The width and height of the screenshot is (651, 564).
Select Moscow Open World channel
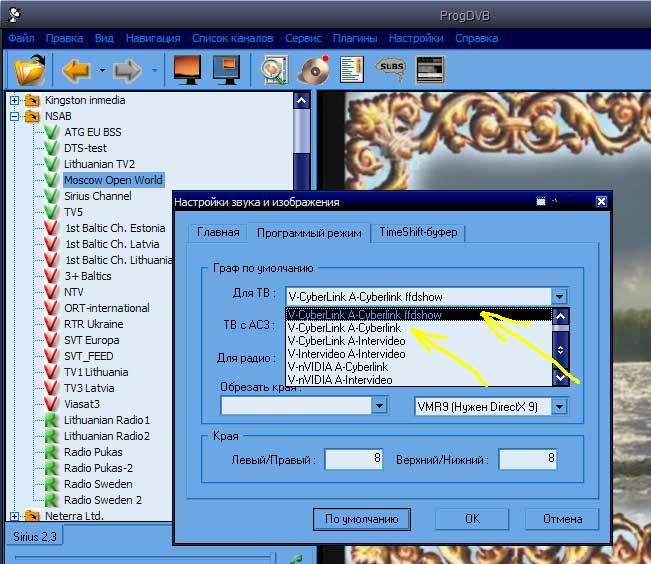tap(113, 180)
